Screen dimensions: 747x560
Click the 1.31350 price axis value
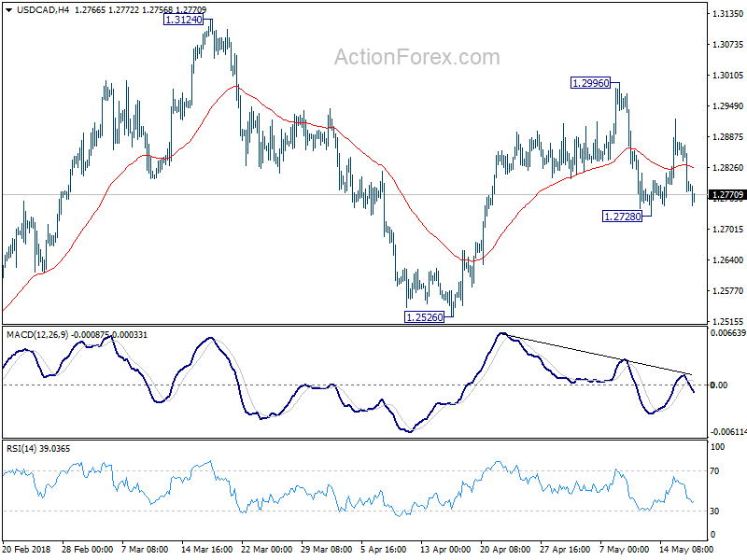pyautogui.click(x=727, y=14)
